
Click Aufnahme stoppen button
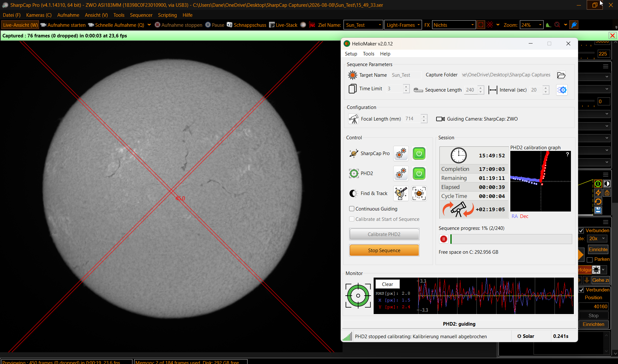[179, 25]
